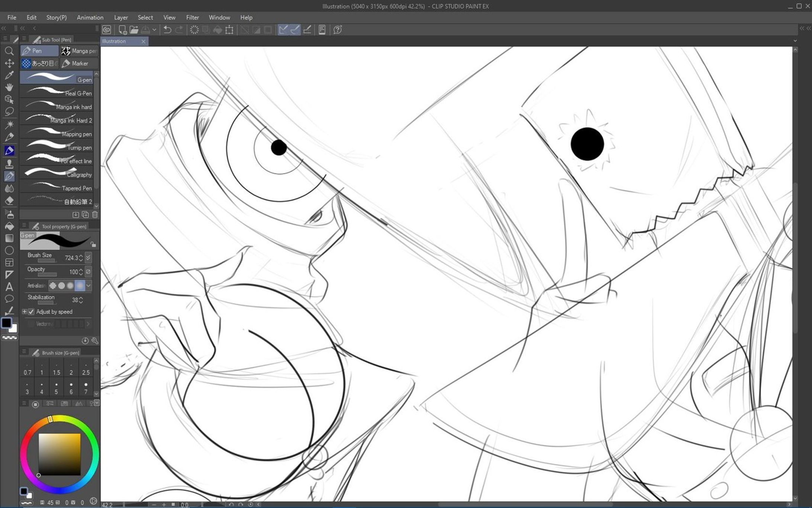Click inside the color square picker
Viewport: 812px width, 508px height.
59,454
